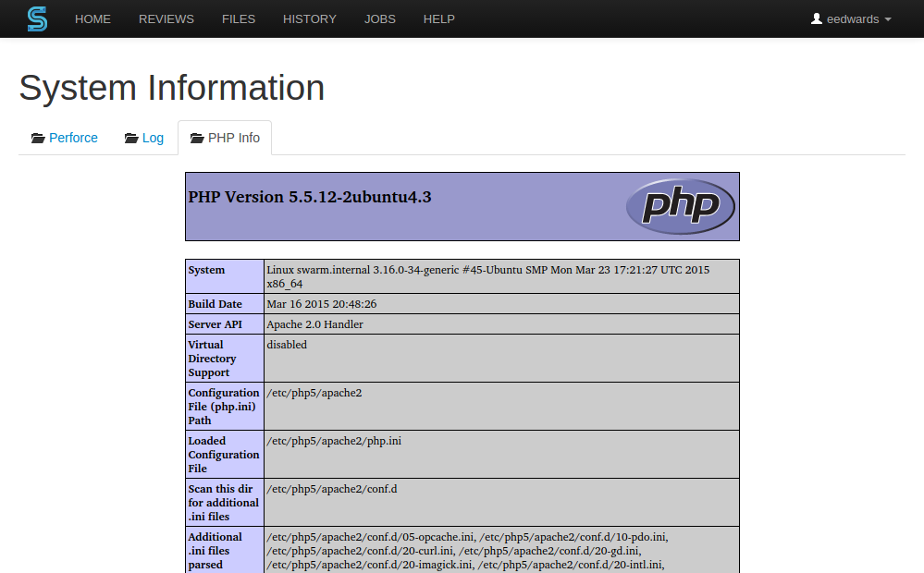
Task: Click the Apache 2.0 Handler value
Action: coord(501,323)
